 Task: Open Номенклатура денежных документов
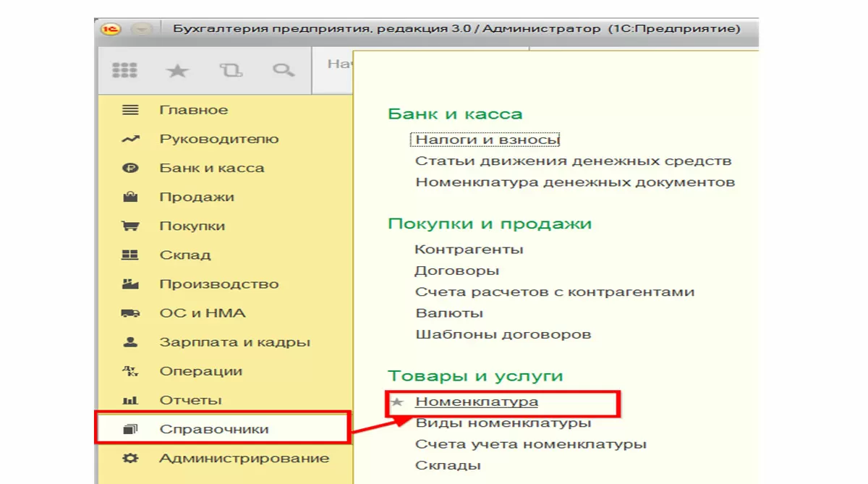click(x=575, y=182)
